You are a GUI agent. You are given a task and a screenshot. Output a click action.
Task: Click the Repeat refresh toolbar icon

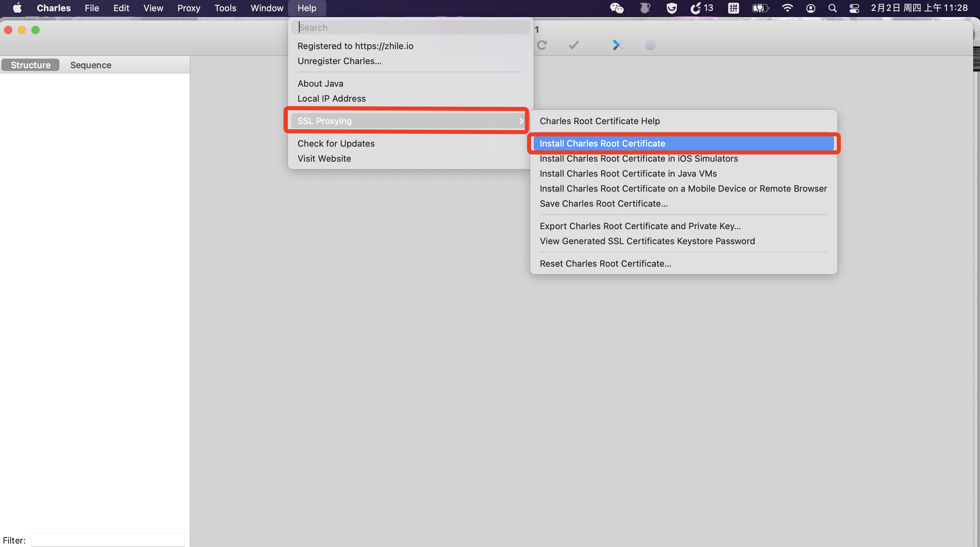542,45
